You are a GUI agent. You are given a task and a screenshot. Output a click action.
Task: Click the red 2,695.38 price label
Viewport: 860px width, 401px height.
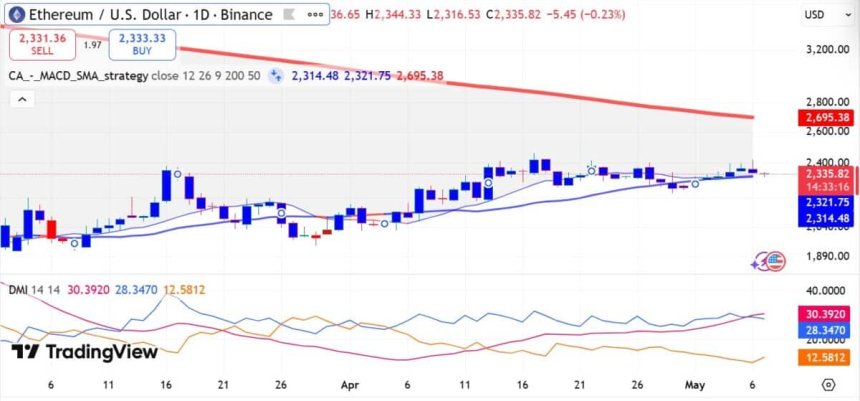(824, 117)
